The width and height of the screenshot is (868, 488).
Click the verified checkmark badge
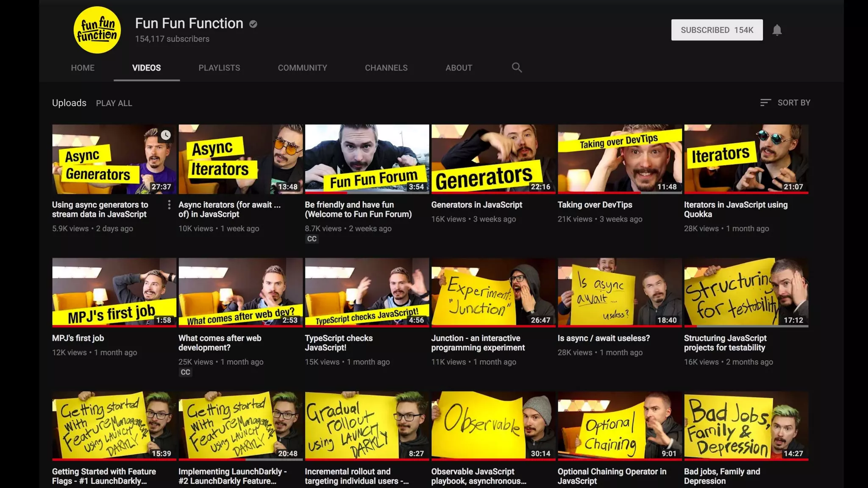(253, 24)
